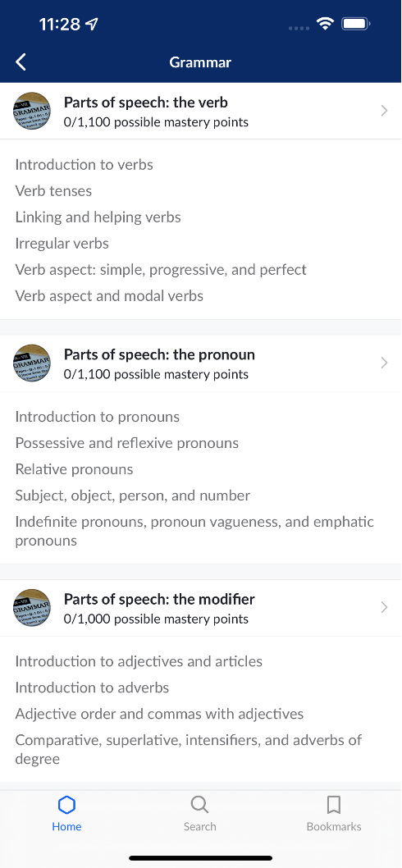Image resolution: width=402 pixels, height=868 pixels.
Task: Expand the pronoun unit chevron
Action: pyautogui.click(x=384, y=363)
